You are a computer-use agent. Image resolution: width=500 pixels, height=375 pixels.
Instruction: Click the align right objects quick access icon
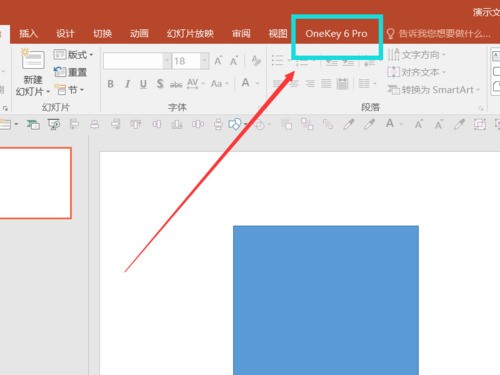(115, 124)
